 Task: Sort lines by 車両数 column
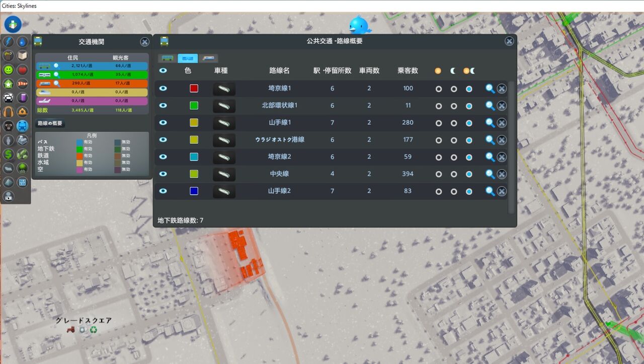pos(369,71)
